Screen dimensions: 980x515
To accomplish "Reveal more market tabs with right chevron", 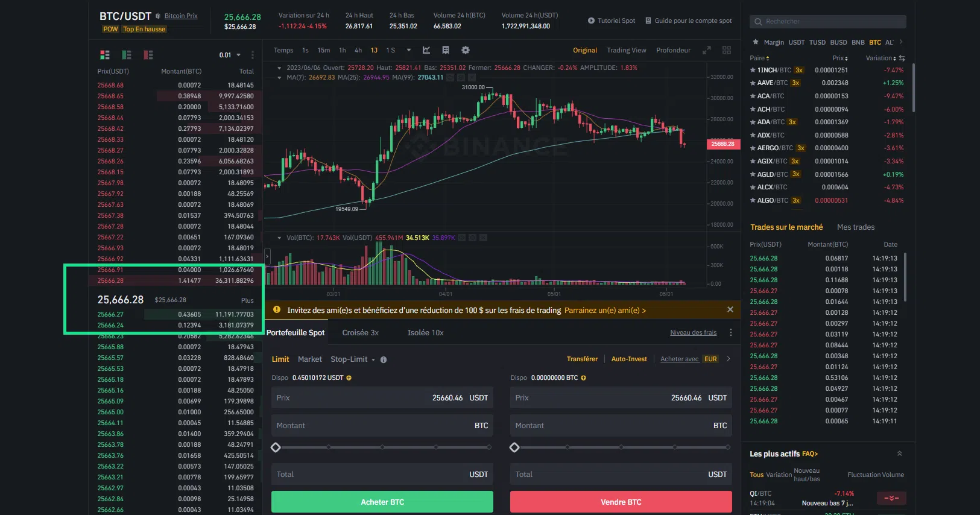I will [x=901, y=42].
